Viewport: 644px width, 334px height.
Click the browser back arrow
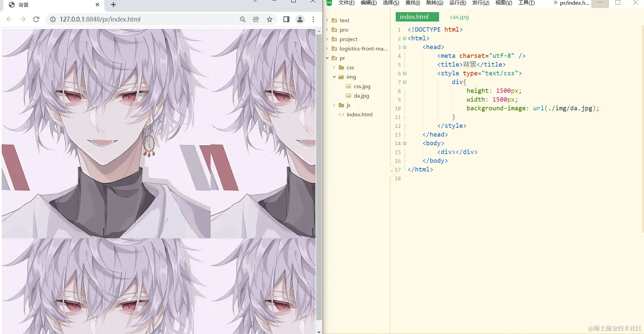coord(9,19)
